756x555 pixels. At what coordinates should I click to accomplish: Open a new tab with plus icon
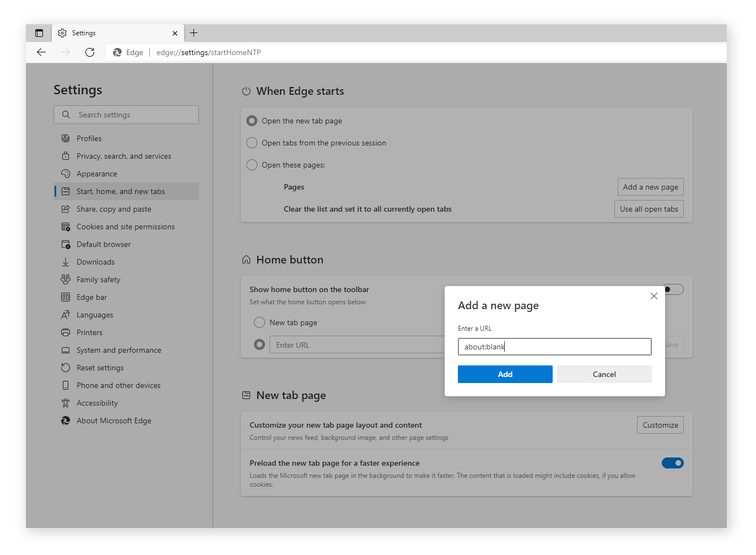[193, 33]
